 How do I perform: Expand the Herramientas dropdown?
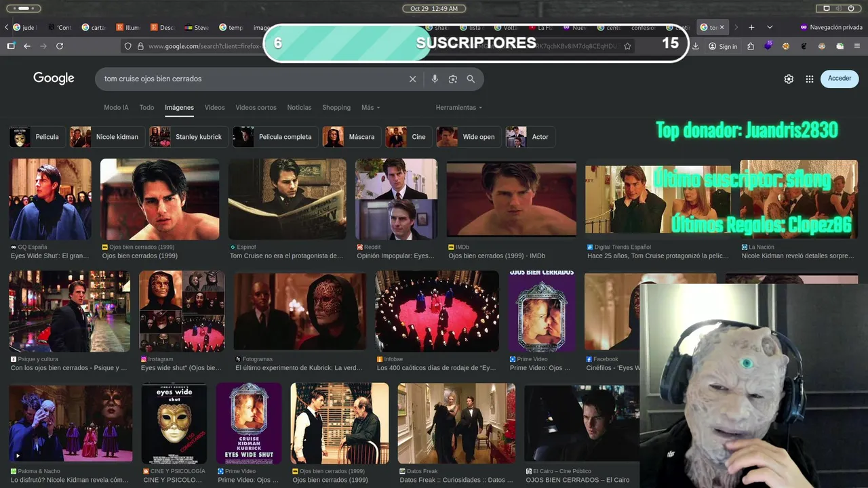coord(459,107)
